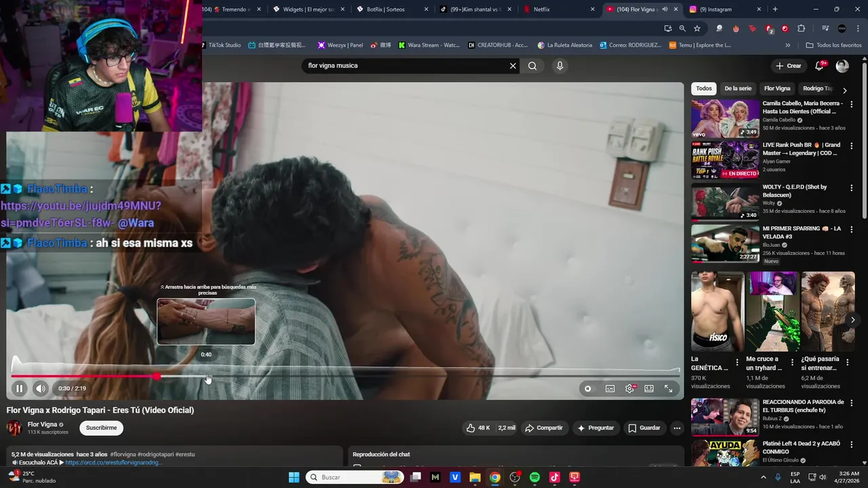This screenshot has width=868, height=488.
Task: Mute the Flor Vigna browser tab
Action: pos(665,9)
